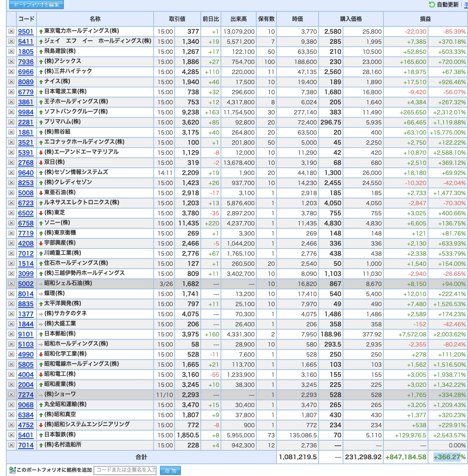468x476 pixels.
Task: Click the add-stock icon next to portfolio prompt
Action: [x=13, y=470]
